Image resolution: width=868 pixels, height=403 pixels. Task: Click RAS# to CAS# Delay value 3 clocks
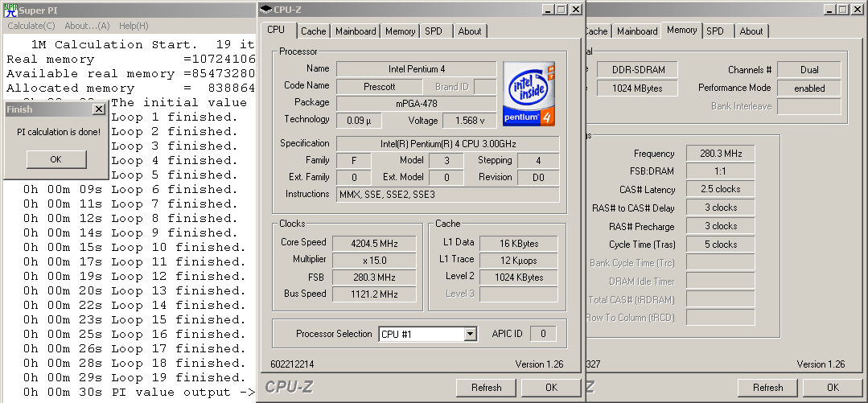[721, 208]
